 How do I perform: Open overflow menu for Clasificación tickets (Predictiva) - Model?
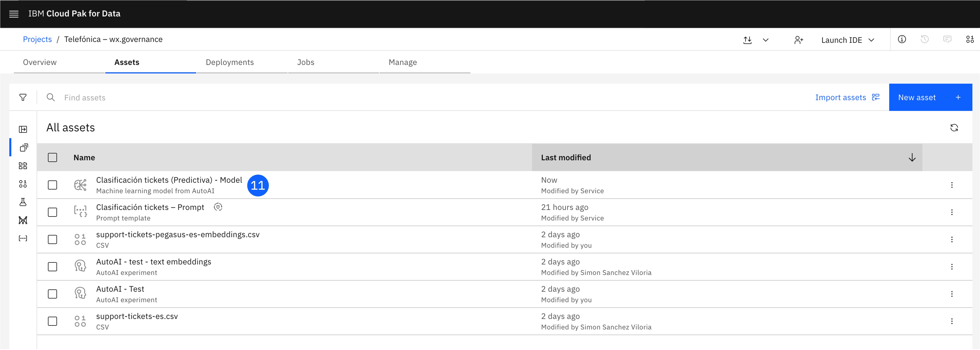coord(951,185)
